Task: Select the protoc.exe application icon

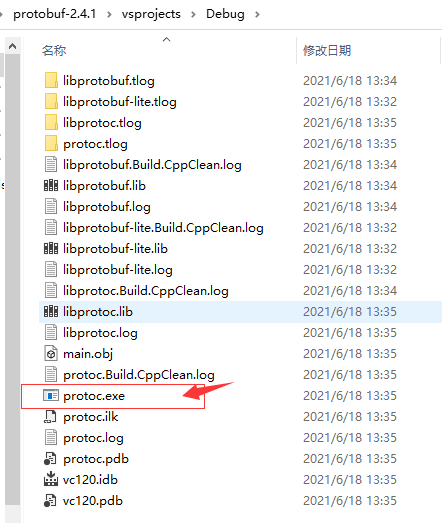Action: pos(51,396)
